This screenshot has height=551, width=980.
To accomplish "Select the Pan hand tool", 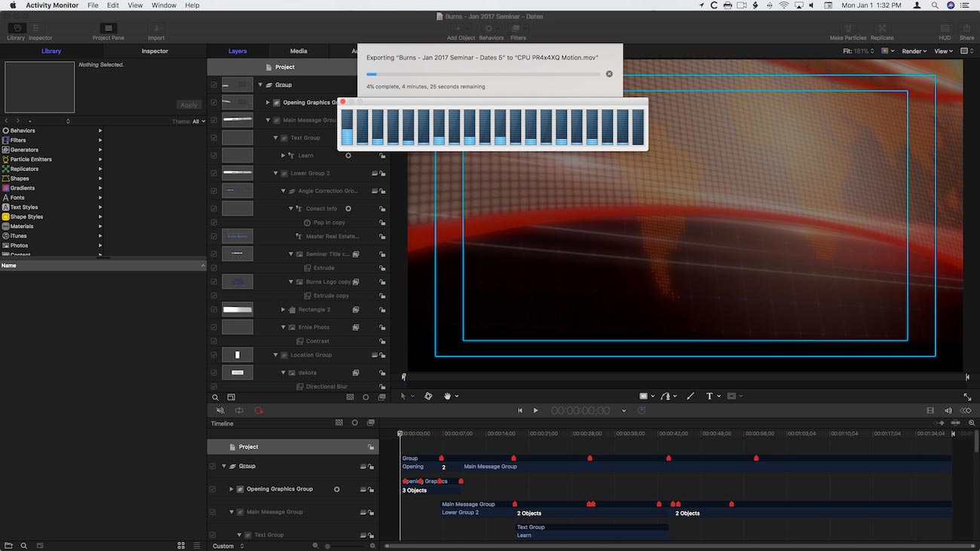I will click(x=448, y=396).
